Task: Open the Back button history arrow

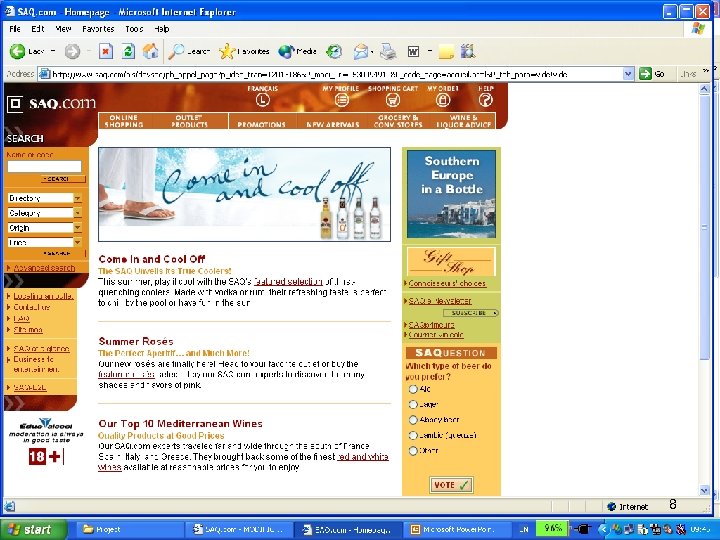Action: click(53, 51)
